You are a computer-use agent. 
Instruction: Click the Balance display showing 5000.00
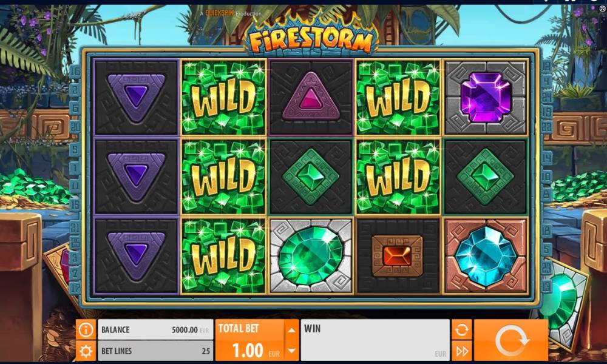(155, 329)
